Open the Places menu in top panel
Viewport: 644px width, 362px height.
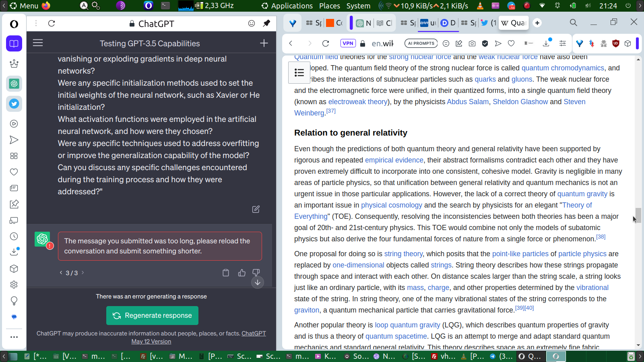(x=330, y=6)
